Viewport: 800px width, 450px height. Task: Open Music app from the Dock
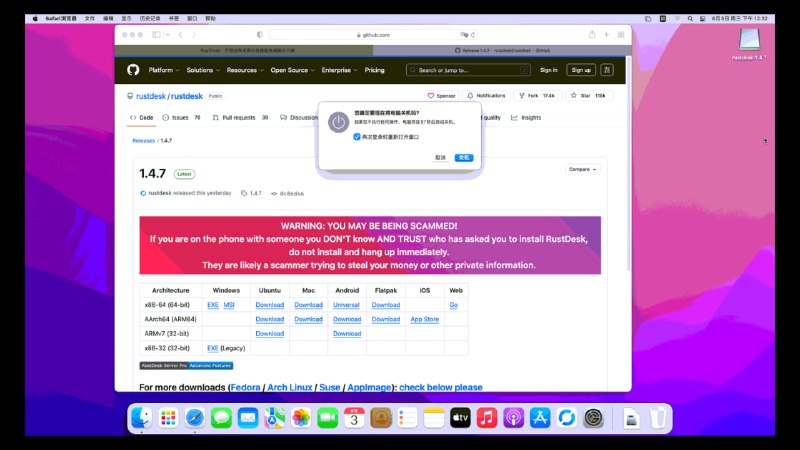pyautogui.click(x=487, y=418)
